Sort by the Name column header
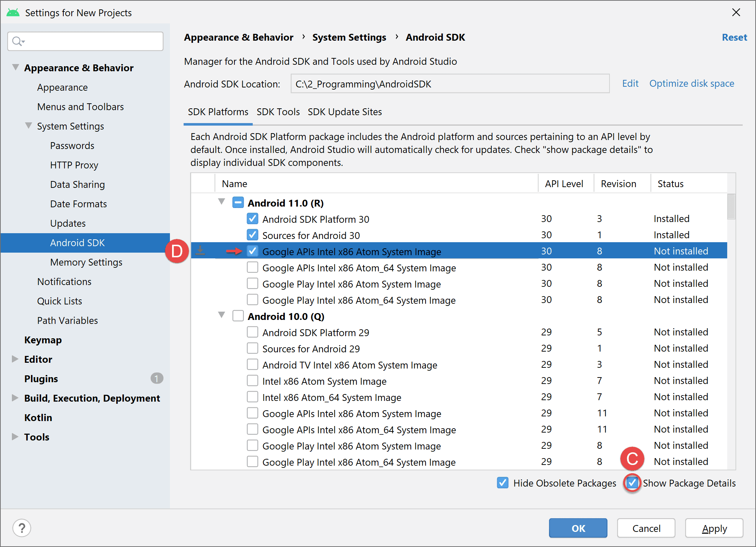Screen dimensions: 756x547 [376, 184]
